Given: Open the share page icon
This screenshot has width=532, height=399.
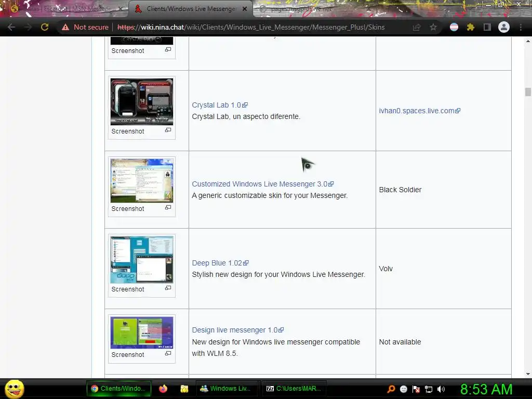Looking at the screenshot, I should [x=417, y=27].
